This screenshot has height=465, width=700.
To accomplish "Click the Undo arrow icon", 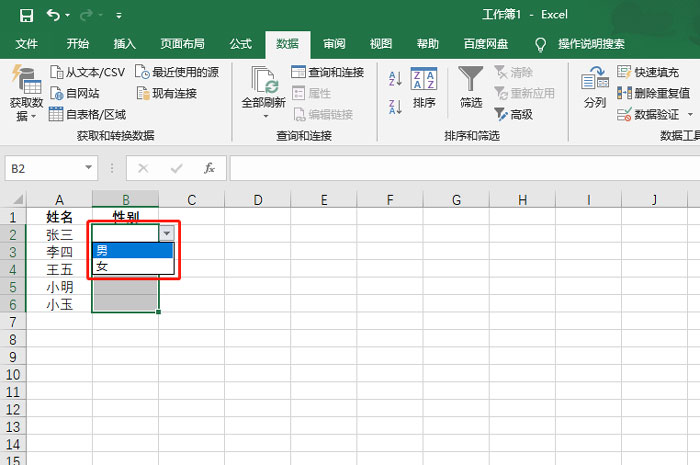I will point(53,15).
